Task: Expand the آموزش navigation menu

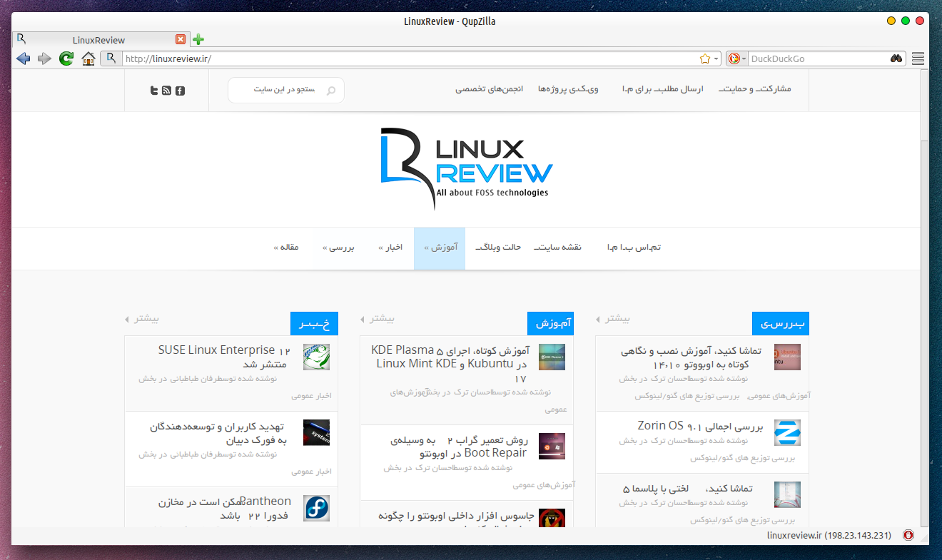Action: 440,248
